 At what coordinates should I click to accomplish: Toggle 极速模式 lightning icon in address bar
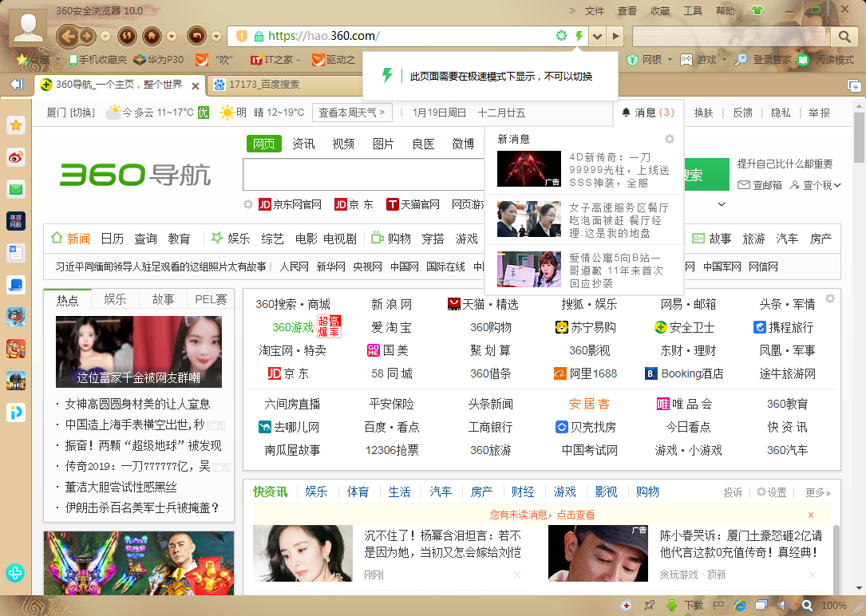tap(577, 36)
